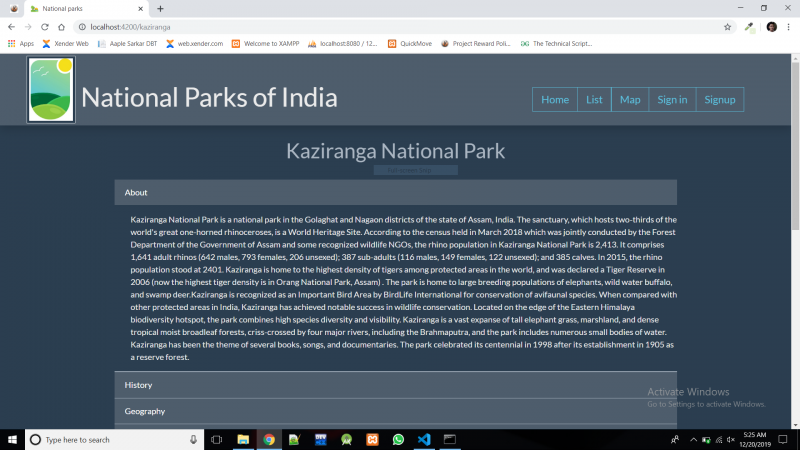The height and width of the screenshot is (450, 800).
Task: Open the DEV app icon in taskbar
Action: click(x=320, y=439)
